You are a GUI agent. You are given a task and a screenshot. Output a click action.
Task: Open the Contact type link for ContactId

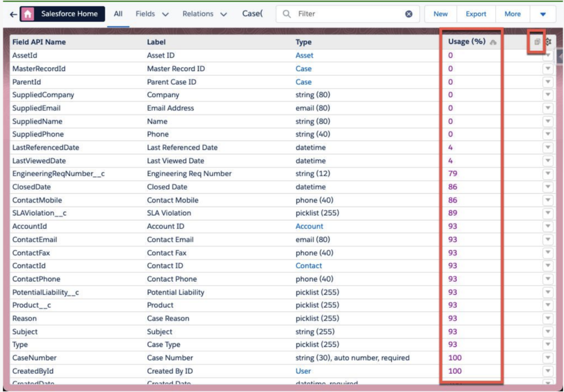point(308,266)
